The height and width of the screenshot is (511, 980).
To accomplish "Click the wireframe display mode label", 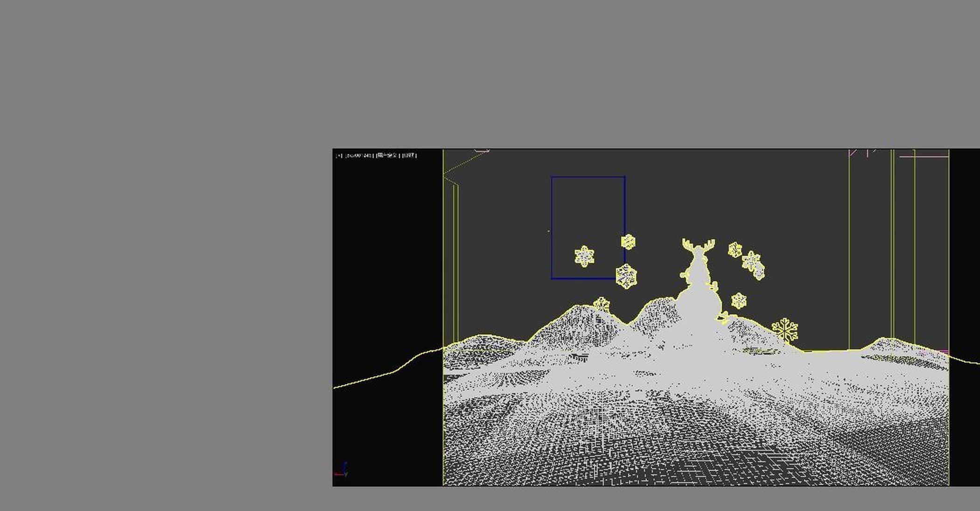I will 409,155.
